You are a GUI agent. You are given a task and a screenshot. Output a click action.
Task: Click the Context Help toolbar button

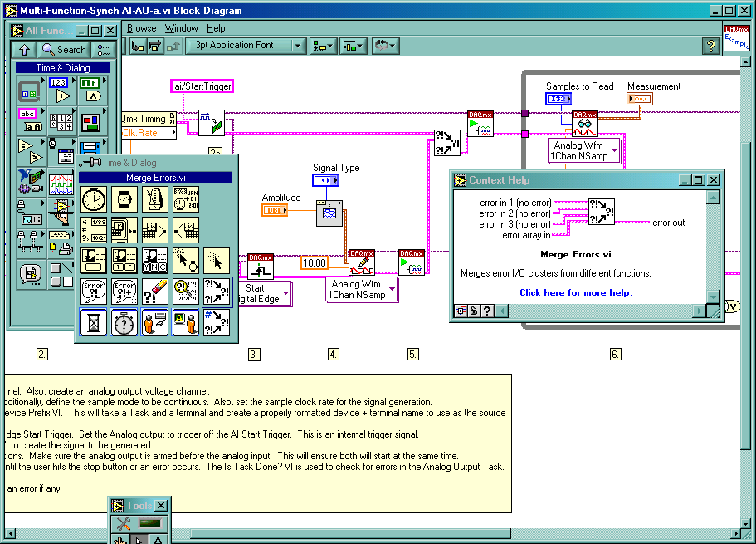coord(710,47)
